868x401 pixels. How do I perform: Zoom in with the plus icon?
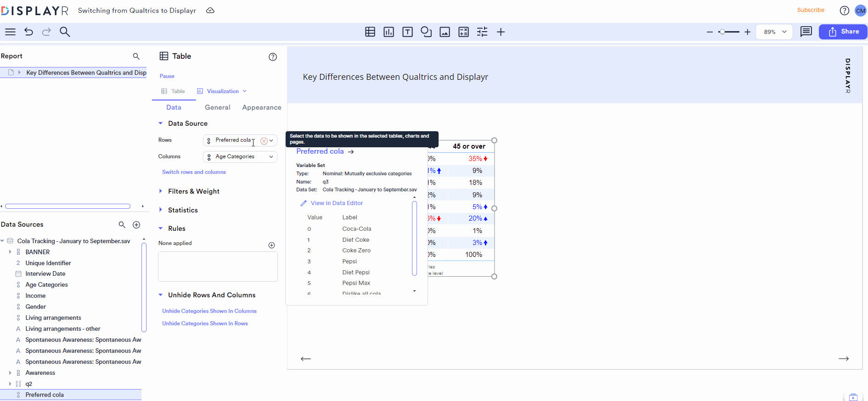click(747, 32)
